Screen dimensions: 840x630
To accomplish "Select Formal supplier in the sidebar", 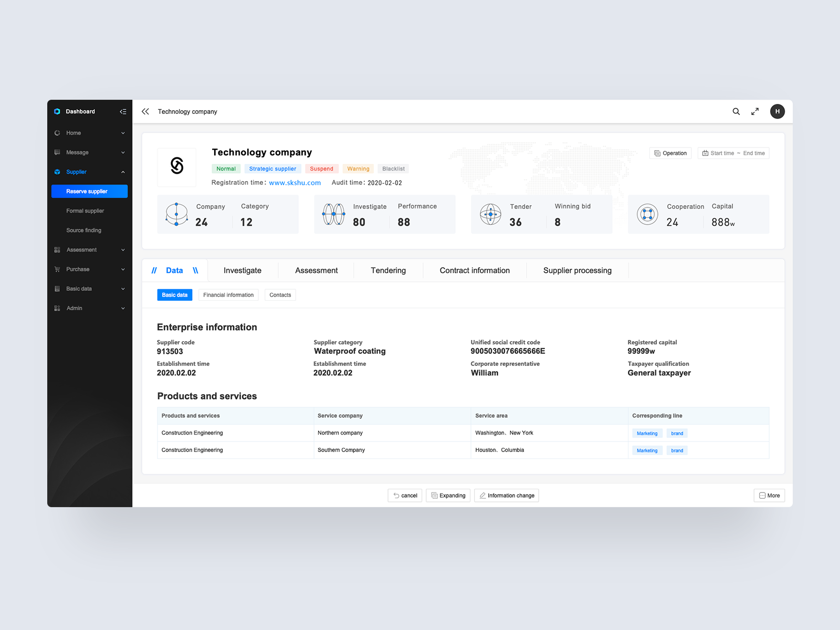I will (85, 211).
